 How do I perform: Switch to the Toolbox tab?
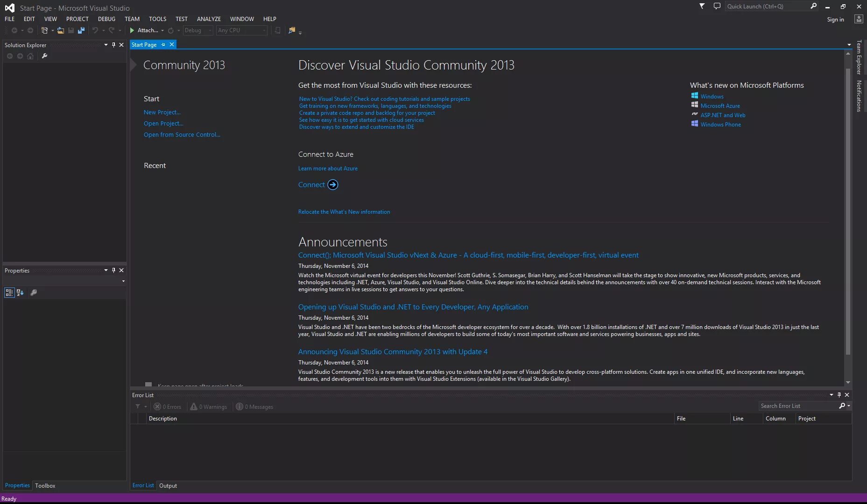(45, 486)
